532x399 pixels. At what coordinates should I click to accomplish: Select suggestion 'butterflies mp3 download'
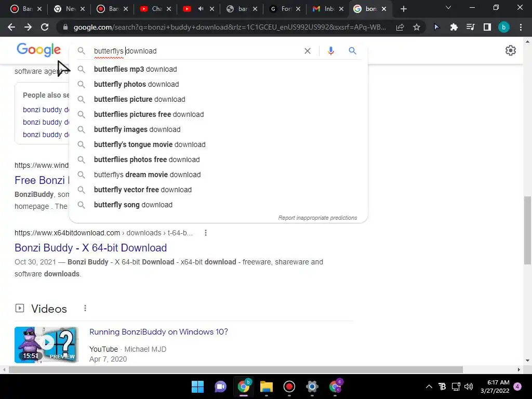(219, 69)
